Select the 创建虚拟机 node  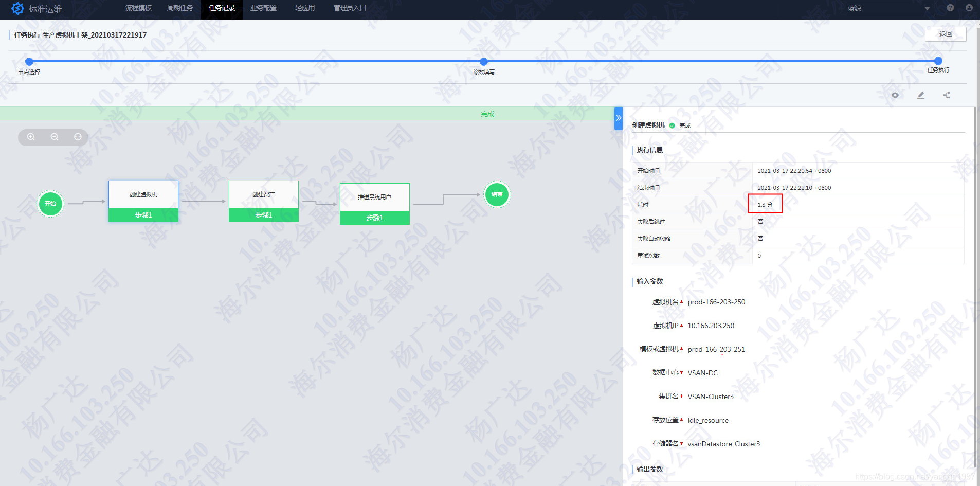(143, 201)
